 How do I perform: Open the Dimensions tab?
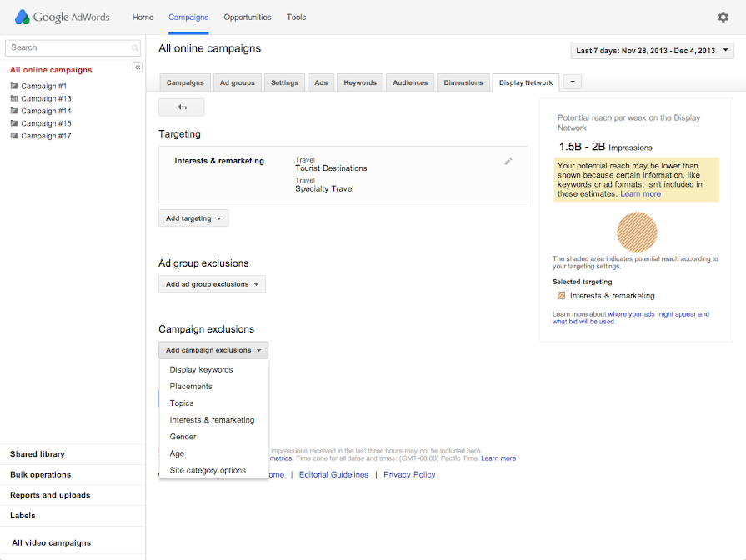[x=463, y=82]
